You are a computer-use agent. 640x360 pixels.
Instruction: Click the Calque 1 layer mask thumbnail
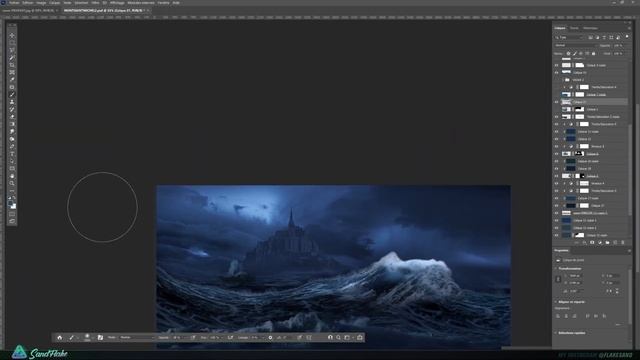[x=580, y=109]
